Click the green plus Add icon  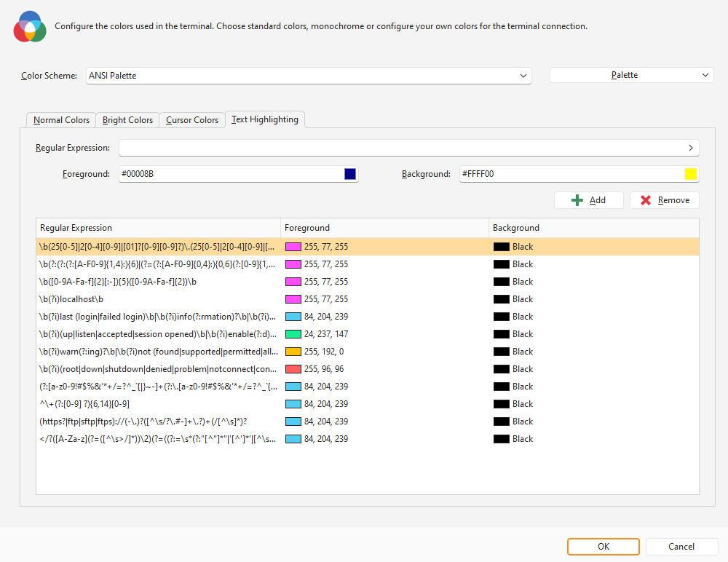(x=577, y=200)
